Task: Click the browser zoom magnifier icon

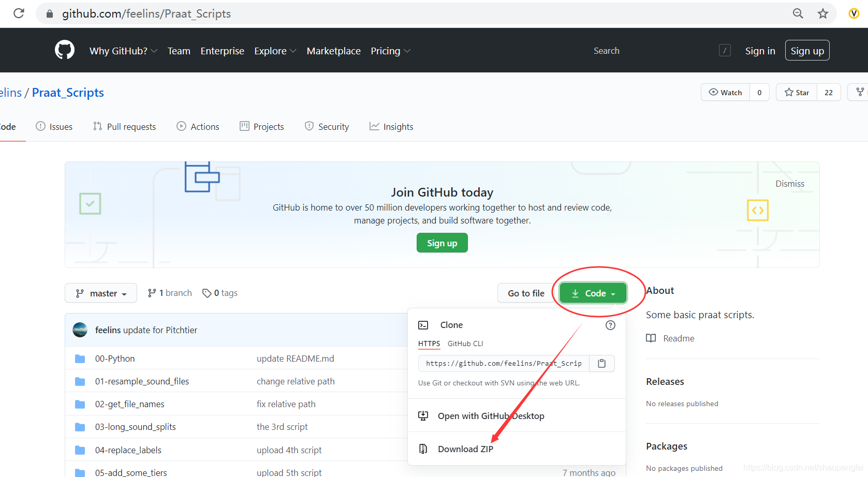Action: pyautogui.click(x=798, y=13)
